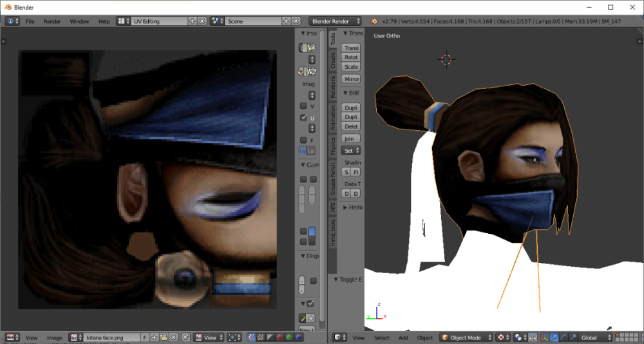The height and width of the screenshot is (344, 644).
Task: Open the Help menu
Action: pos(104,21)
